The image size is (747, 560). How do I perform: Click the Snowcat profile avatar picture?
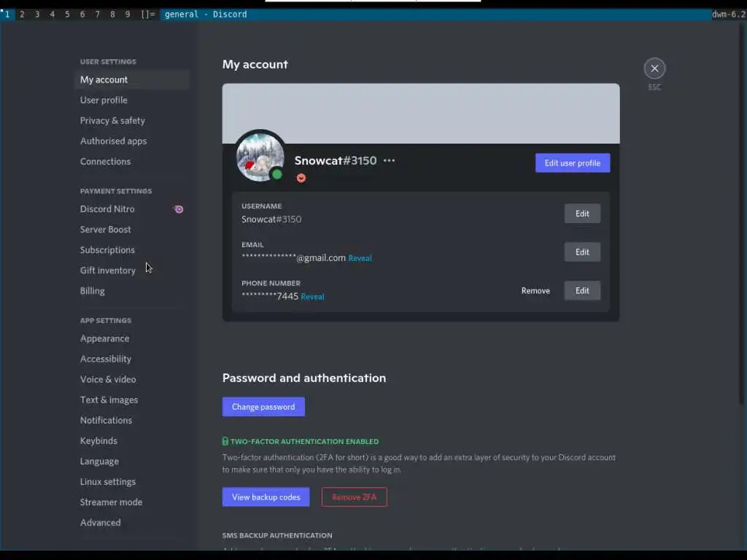[260, 157]
